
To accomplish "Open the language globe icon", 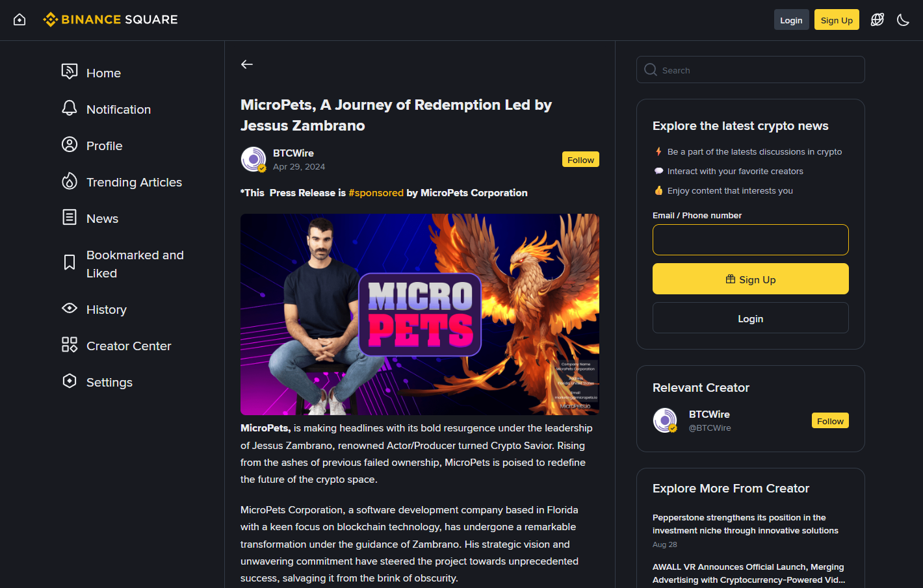I will [x=877, y=20].
